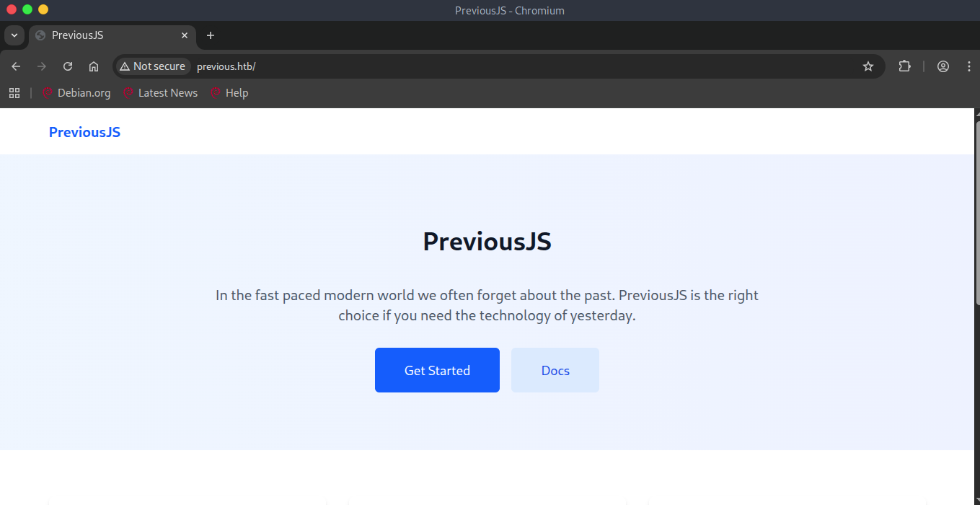Reload the current page
Image resolution: width=980 pixels, height=505 pixels.
point(68,66)
